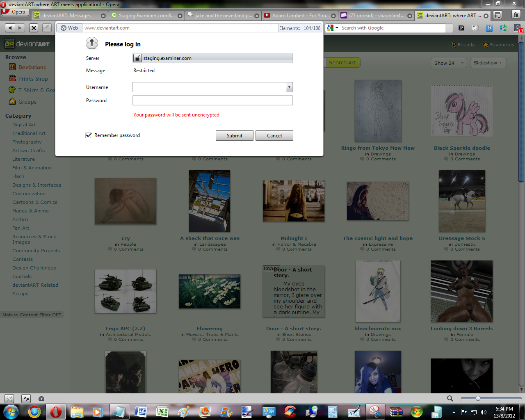Open a new tab with the plus icon

[x=497, y=15]
